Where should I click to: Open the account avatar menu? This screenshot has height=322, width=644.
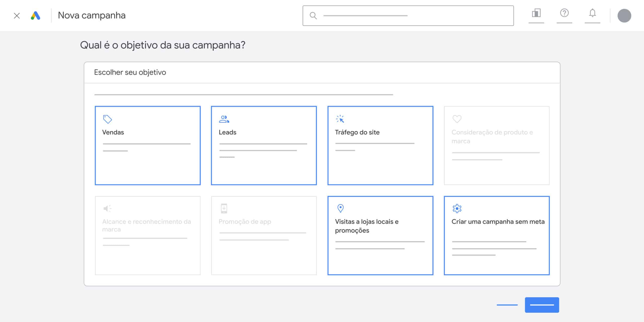pyautogui.click(x=624, y=16)
